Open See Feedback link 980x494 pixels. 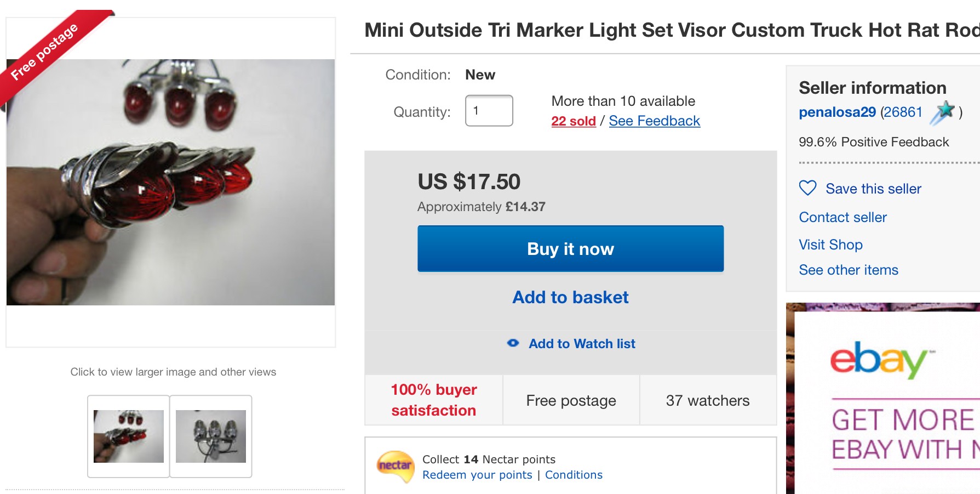[654, 121]
